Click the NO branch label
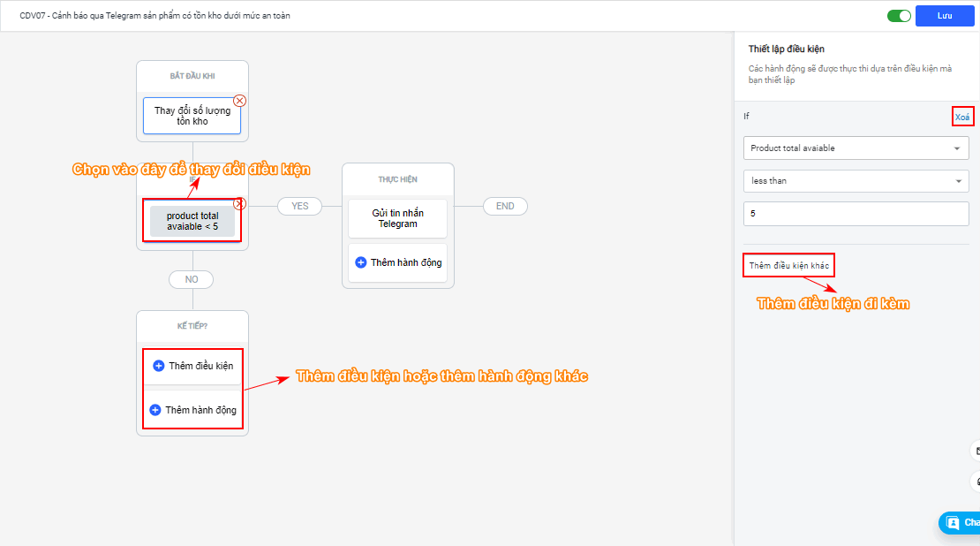Screen dimensions: 980x546 [192, 279]
